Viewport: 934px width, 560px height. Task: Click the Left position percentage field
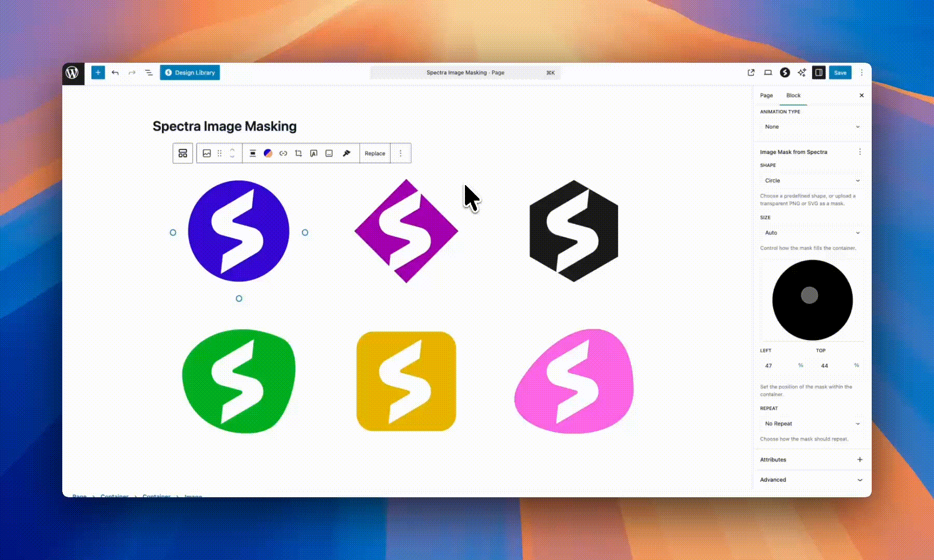[778, 366]
